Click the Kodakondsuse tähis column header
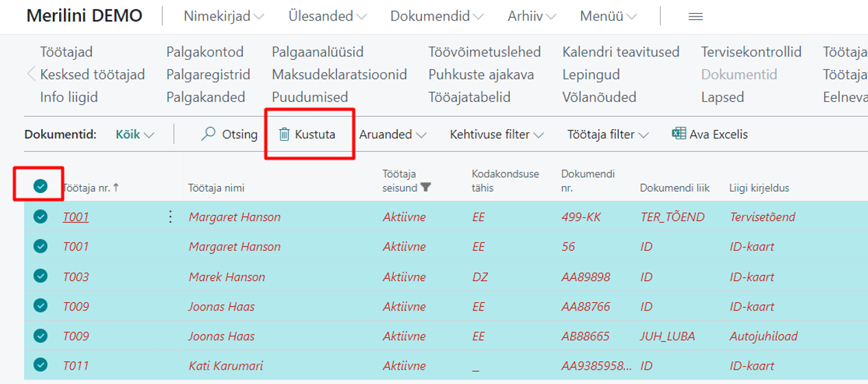 tap(505, 181)
